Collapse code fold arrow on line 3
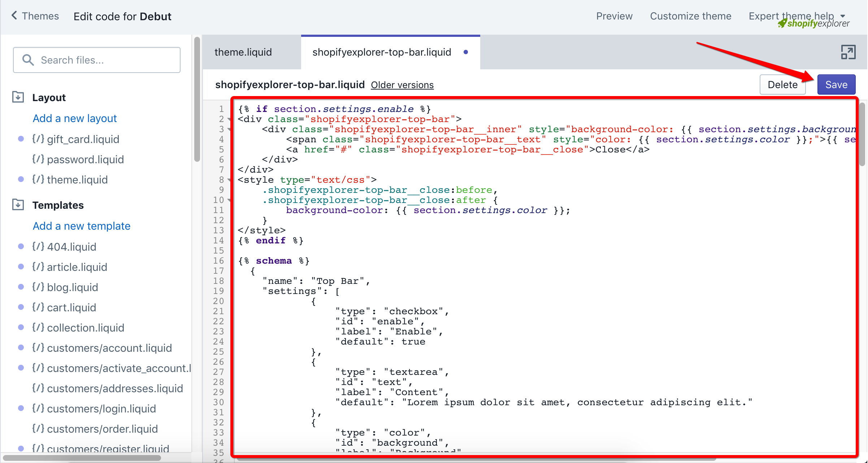The image size is (868, 463). coord(229,129)
